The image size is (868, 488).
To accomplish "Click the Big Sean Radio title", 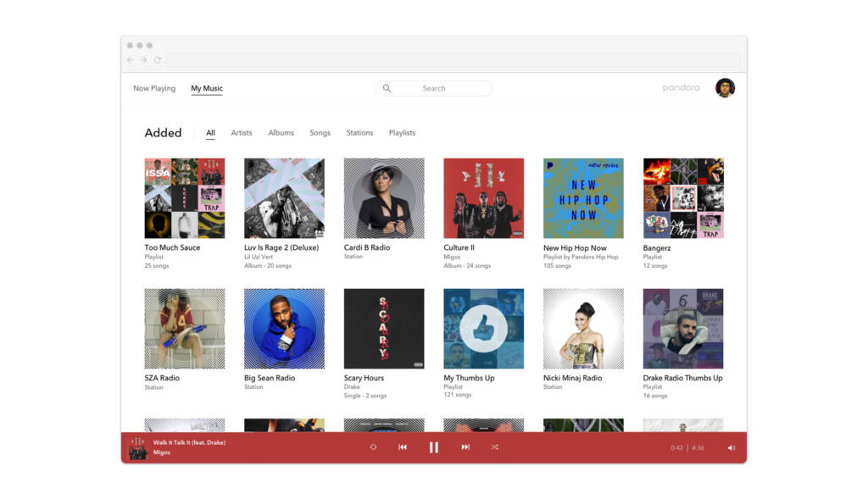I will (x=270, y=378).
